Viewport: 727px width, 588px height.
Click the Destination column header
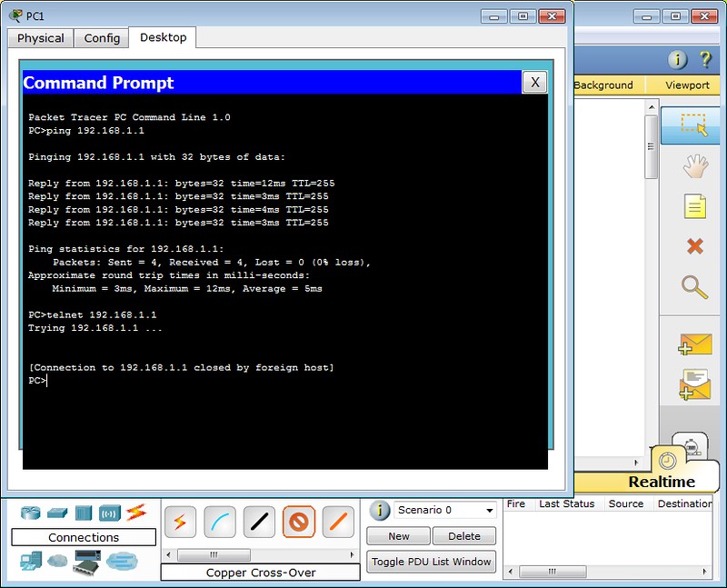pos(683,503)
